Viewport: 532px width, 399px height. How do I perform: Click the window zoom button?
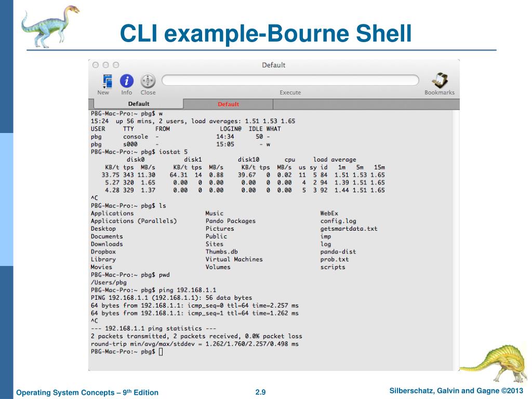click(116, 65)
